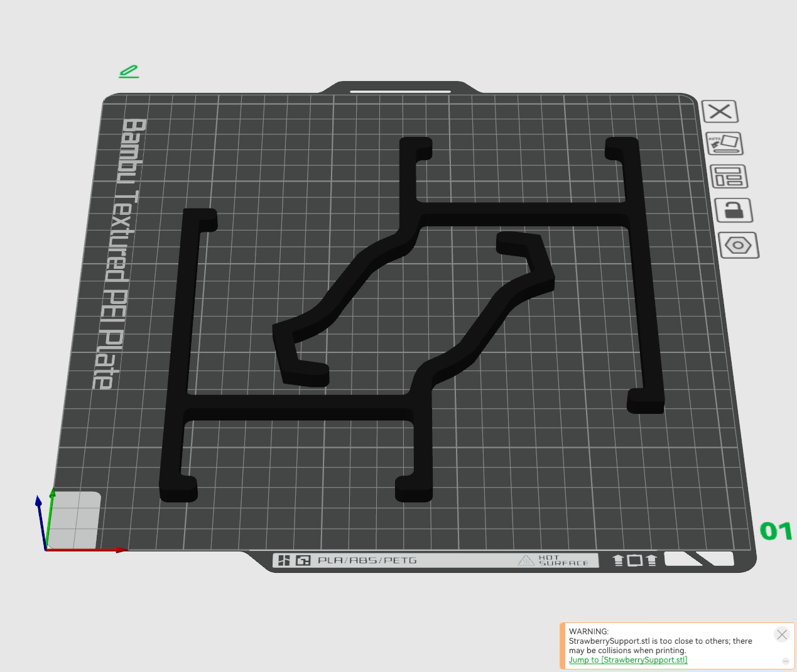
Task: Click the light gray origin corner square
Action: pos(74,519)
